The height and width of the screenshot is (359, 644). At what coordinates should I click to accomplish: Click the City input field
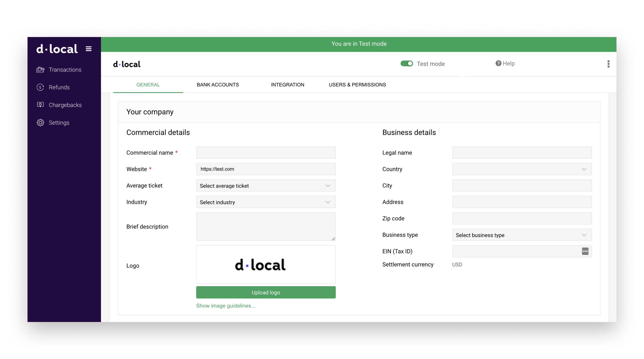tap(522, 186)
